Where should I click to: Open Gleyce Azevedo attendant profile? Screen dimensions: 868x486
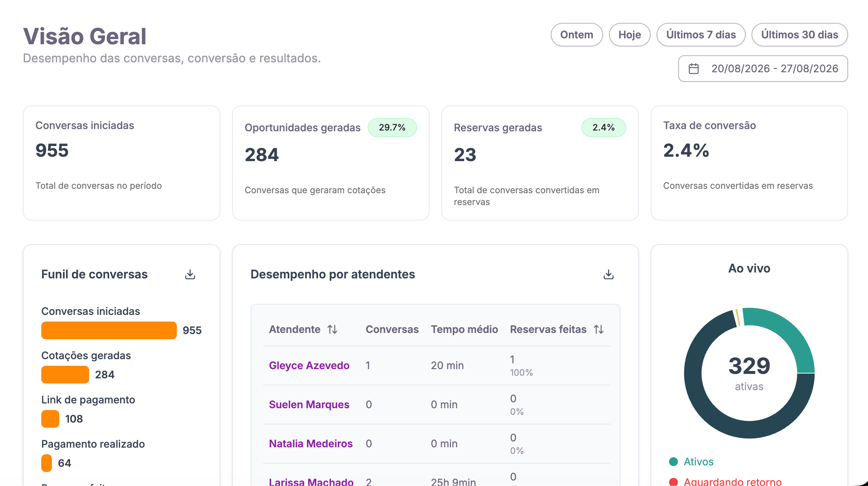309,365
